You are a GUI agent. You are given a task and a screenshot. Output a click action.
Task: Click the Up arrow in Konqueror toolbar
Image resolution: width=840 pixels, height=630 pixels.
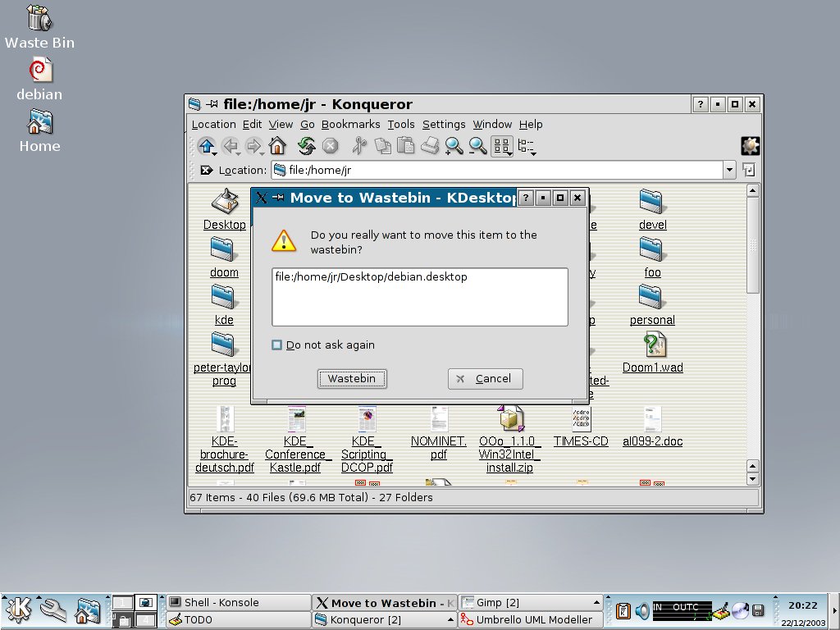pyautogui.click(x=206, y=145)
